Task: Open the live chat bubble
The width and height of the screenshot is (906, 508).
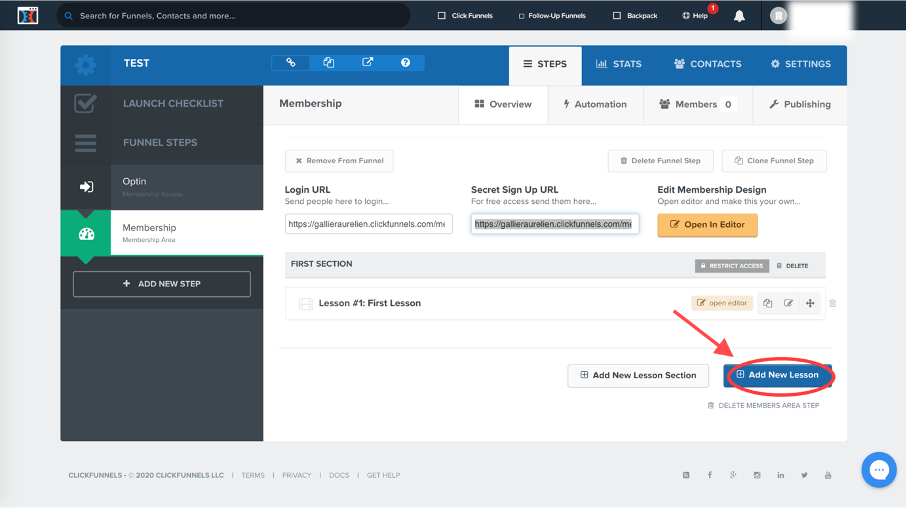Action: [x=879, y=470]
